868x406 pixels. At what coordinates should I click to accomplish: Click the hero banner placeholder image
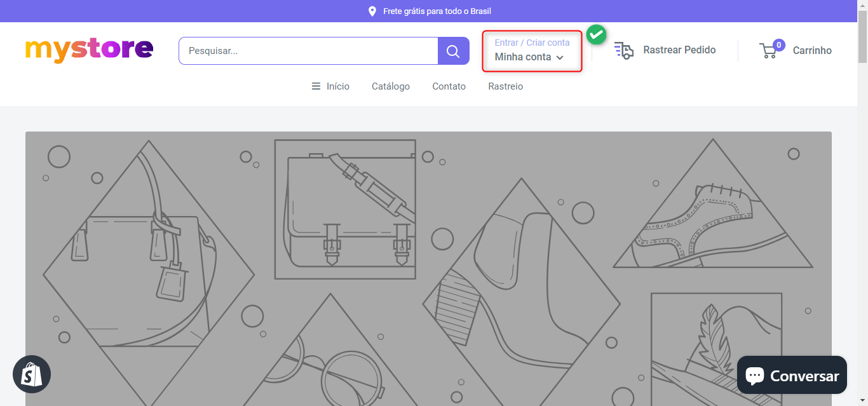(x=428, y=269)
